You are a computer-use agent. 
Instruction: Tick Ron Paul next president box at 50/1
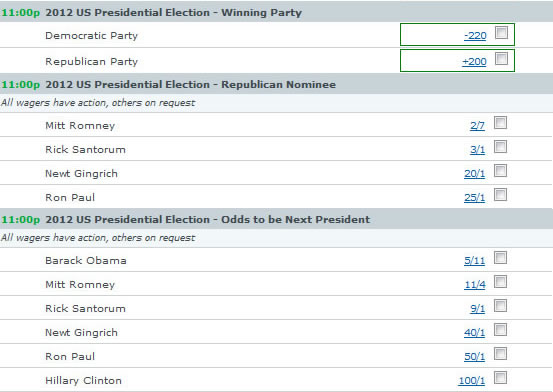[500, 354]
